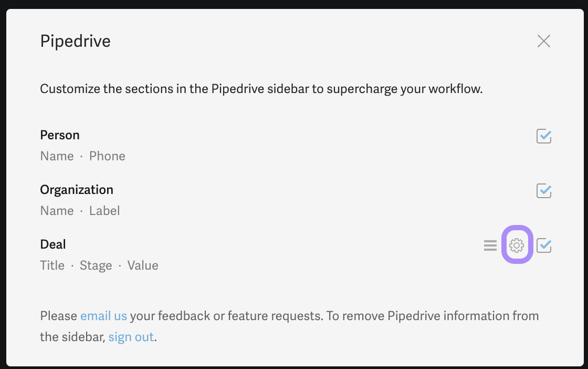Click the Label field under Organization
This screenshot has width=588, height=369.
coord(104,211)
